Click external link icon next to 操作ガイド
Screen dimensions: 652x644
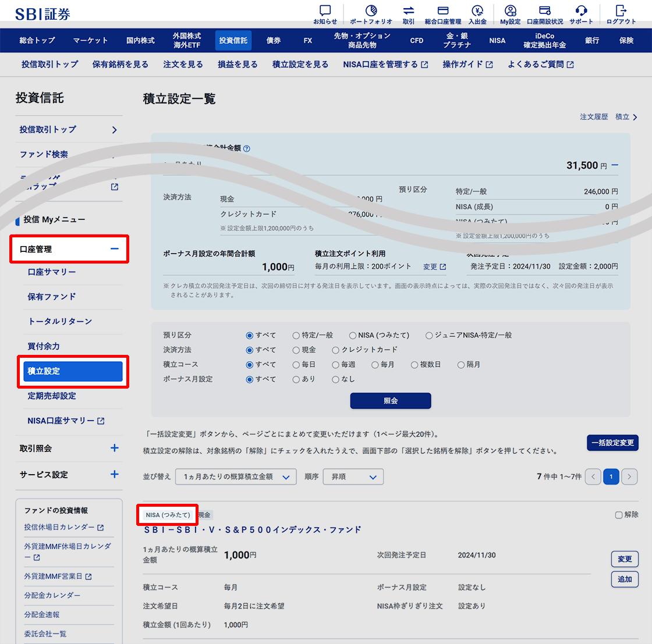[489, 65]
